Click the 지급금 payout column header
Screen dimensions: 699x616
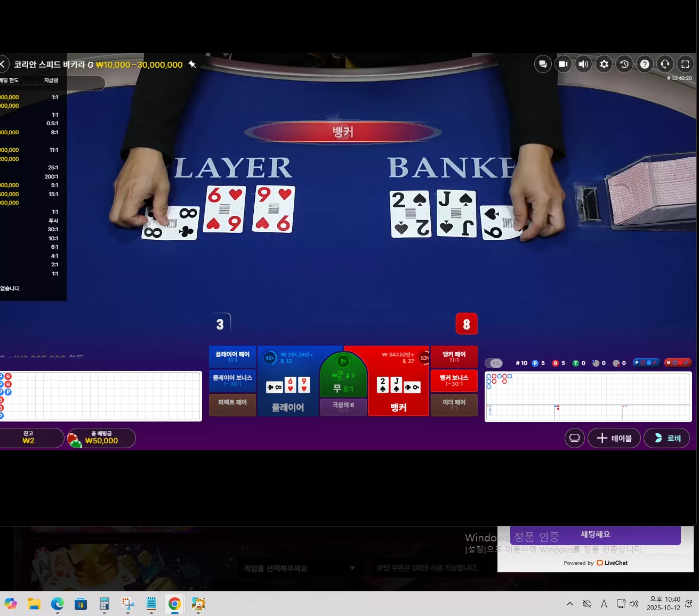coord(51,80)
